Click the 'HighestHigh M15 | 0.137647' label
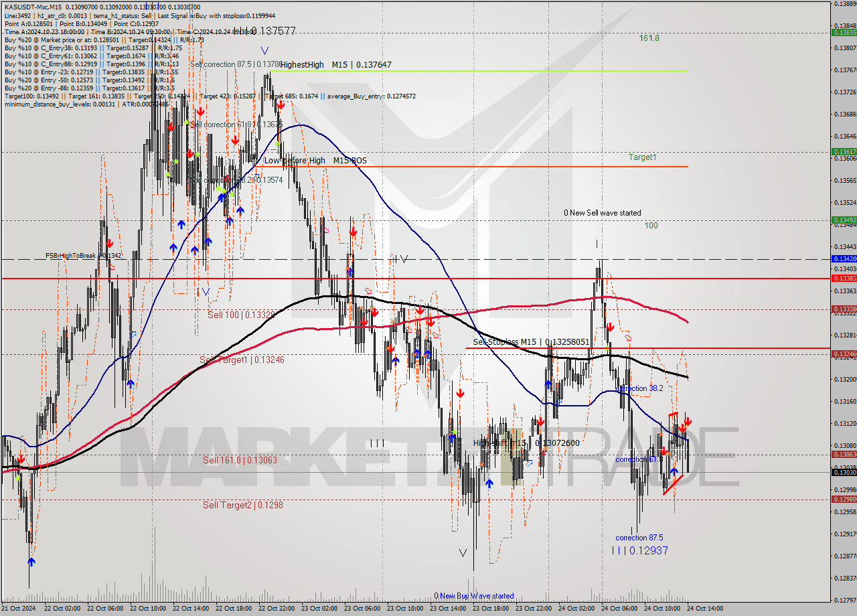 336,65
